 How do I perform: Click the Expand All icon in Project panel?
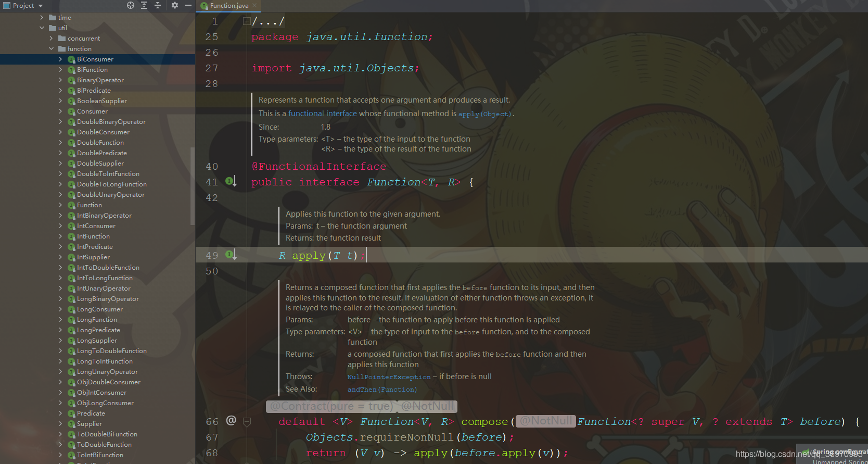144,5
